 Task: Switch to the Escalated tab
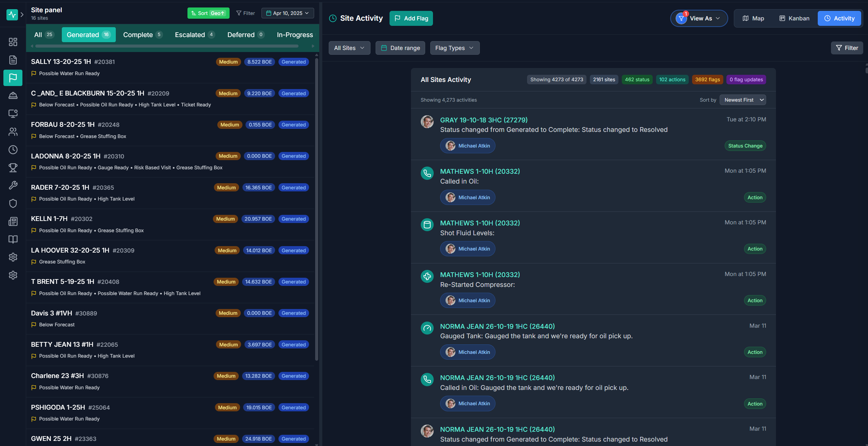coord(194,34)
